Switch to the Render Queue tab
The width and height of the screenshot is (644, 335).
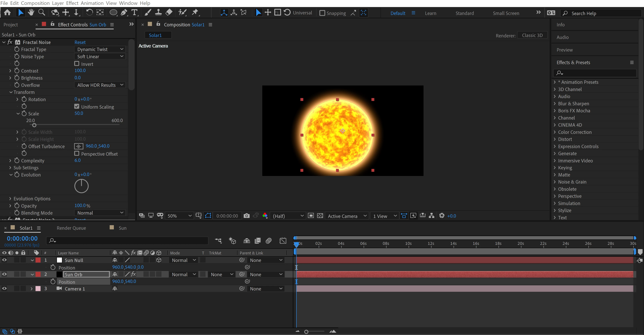click(x=71, y=228)
